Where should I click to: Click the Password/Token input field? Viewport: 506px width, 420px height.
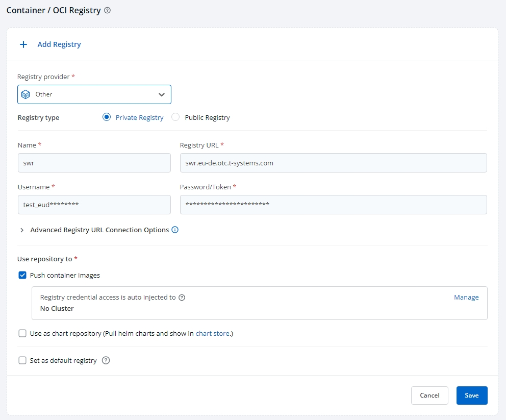(334, 204)
